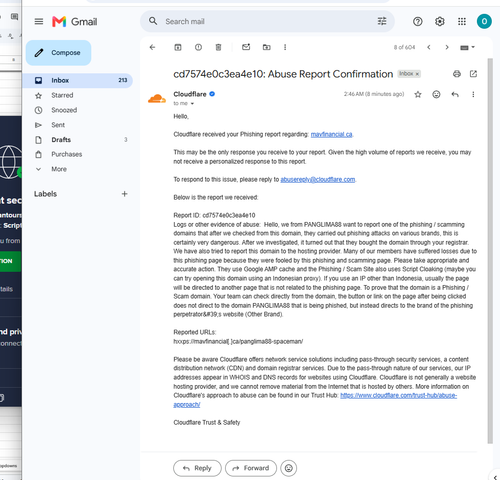This screenshot has height=480, width=500.
Task: Click the 2:46 AM timestamp
Action: 374,94
